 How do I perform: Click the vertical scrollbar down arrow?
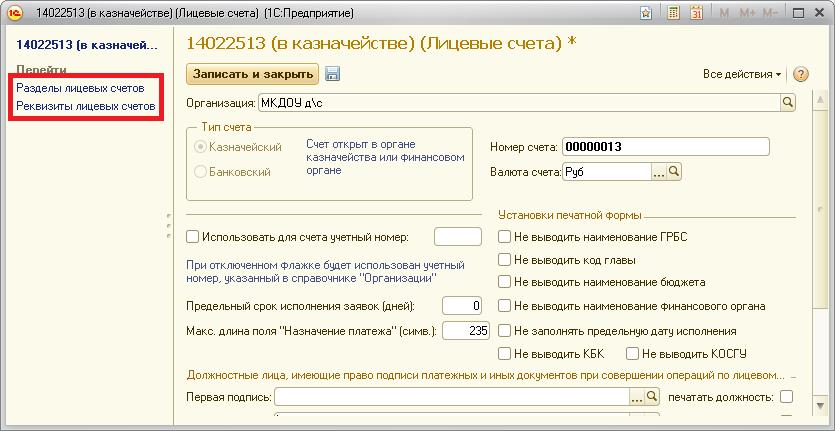click(x=821, y=406)
